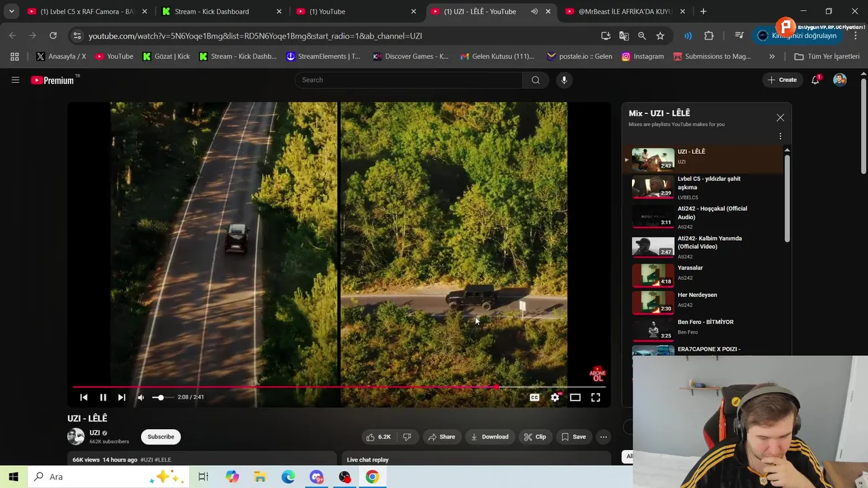The image size is (868, 488).
Task: Click the YouTube search field
Action: pyautogui.click(x=408, y=80)
